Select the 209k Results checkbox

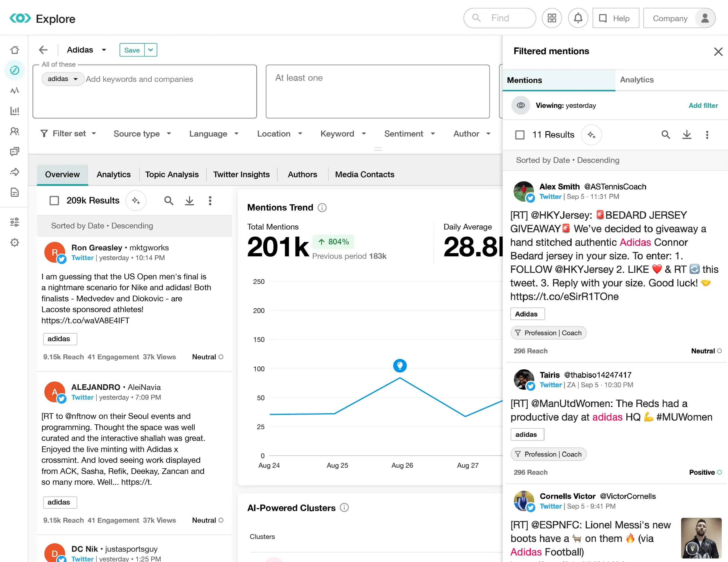coord(54,200)
